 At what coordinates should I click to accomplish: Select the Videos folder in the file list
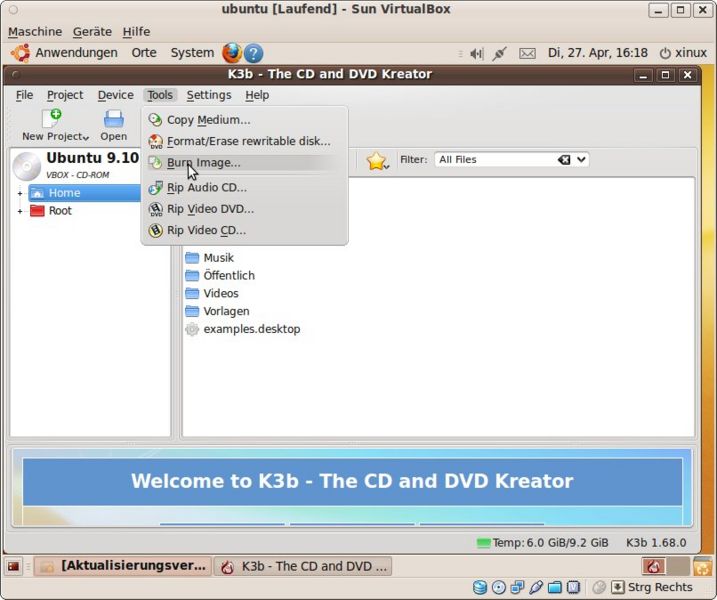point(220,293)
